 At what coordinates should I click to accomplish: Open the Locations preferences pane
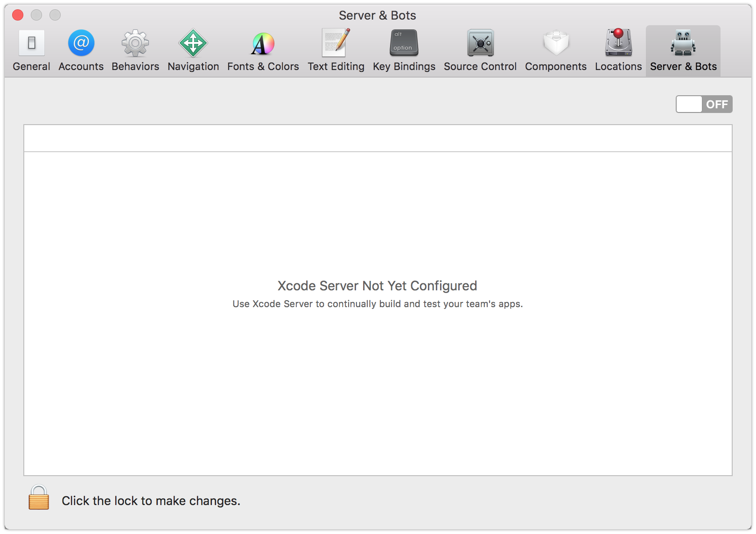click(618, 51)
